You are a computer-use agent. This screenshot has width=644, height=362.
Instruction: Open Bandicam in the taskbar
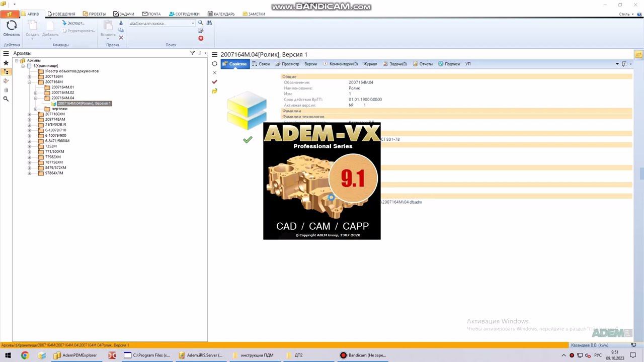click(x=363, y=355)
